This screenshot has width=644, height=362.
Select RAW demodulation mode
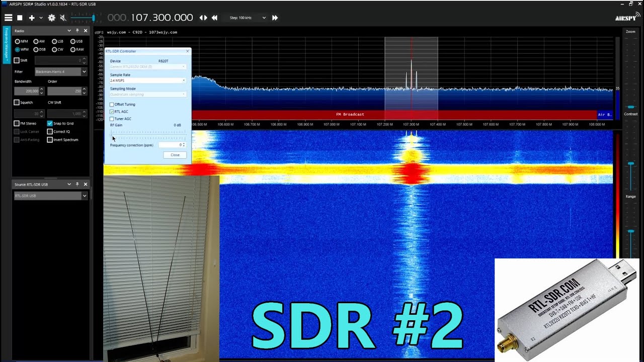click(x=77, y=49)
